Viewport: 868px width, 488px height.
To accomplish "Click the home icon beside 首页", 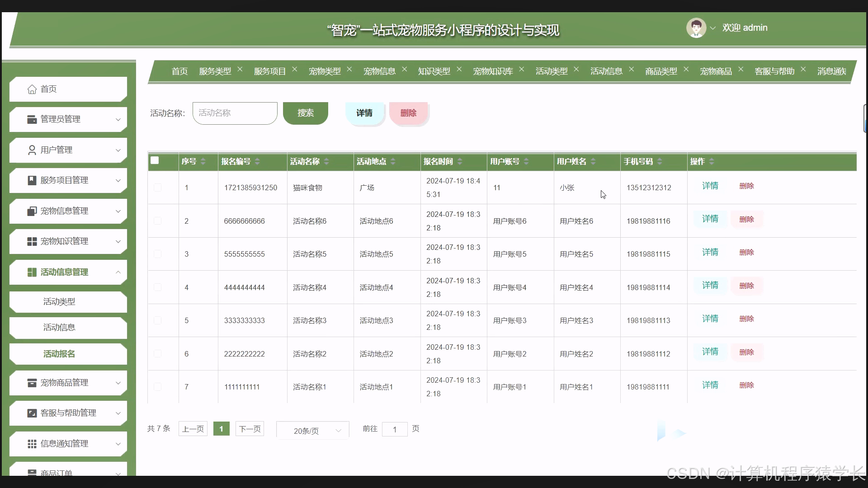I will (x=32, y=89).
